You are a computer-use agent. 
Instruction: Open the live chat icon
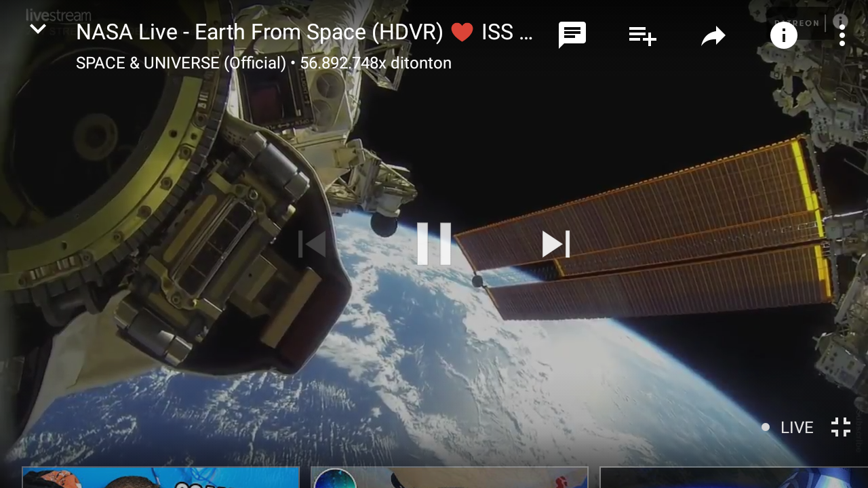572,35
